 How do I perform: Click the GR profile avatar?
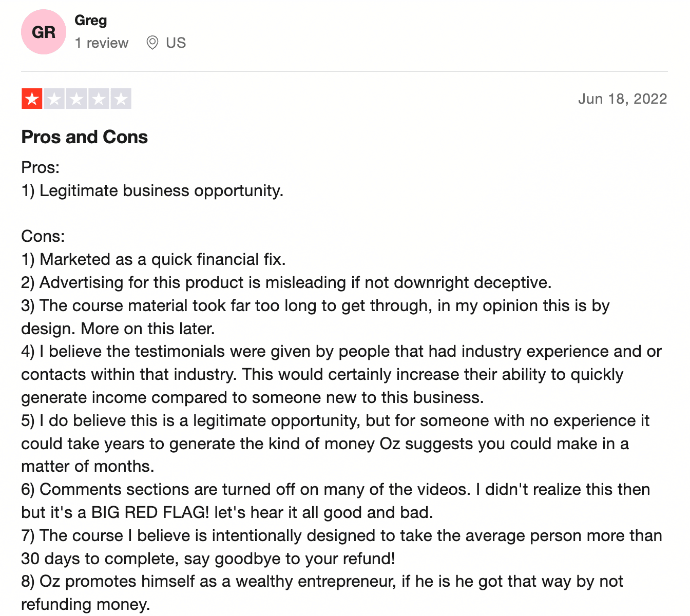(x=44, y=32)
